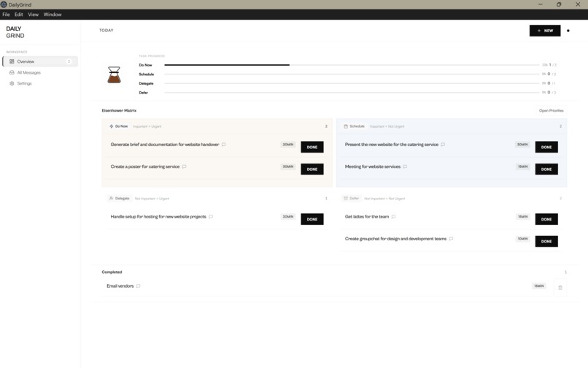This screenshot has height=368, width=588.
Task: Delete the completed Email vendors task via trash icon
Action: click(560, 288)
